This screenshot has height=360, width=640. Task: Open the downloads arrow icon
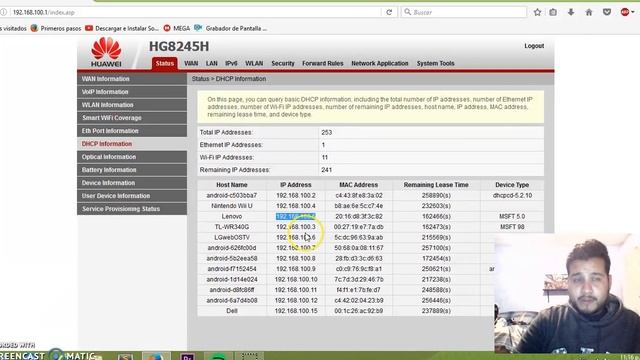click(571, 12)
